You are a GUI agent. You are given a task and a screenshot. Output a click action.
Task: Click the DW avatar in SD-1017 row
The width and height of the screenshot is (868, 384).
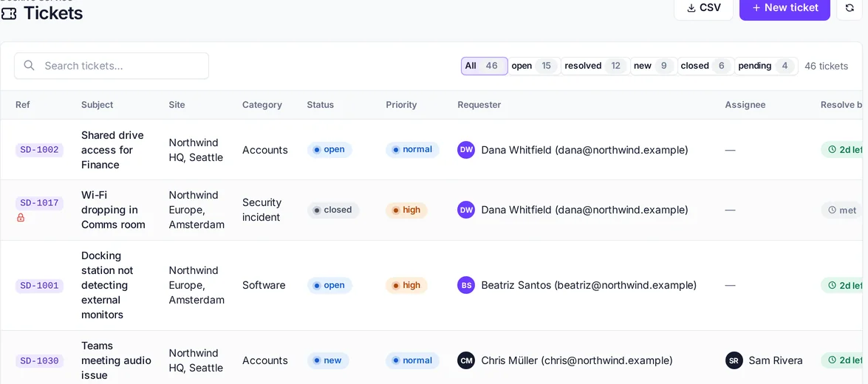466,210
